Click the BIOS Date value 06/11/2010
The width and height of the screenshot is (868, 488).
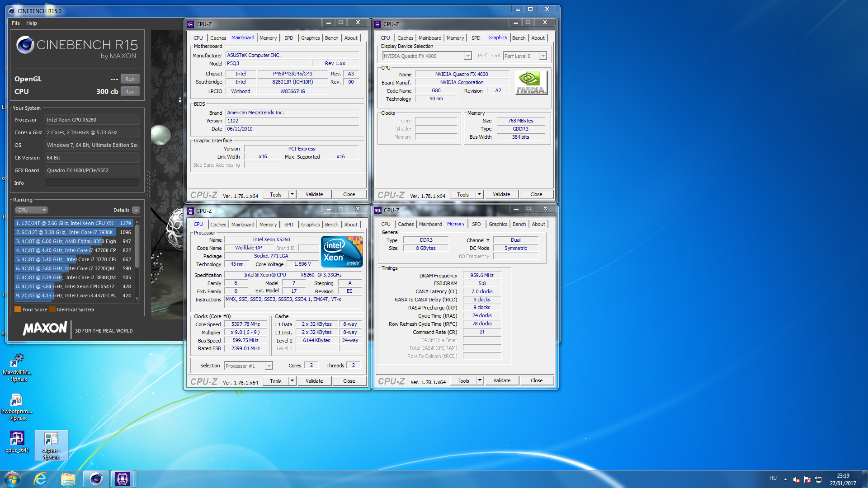pos(292,129)
